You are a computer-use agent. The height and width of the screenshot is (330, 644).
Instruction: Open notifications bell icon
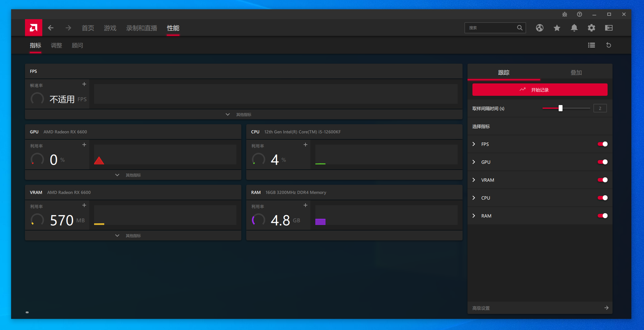point(574,28)
